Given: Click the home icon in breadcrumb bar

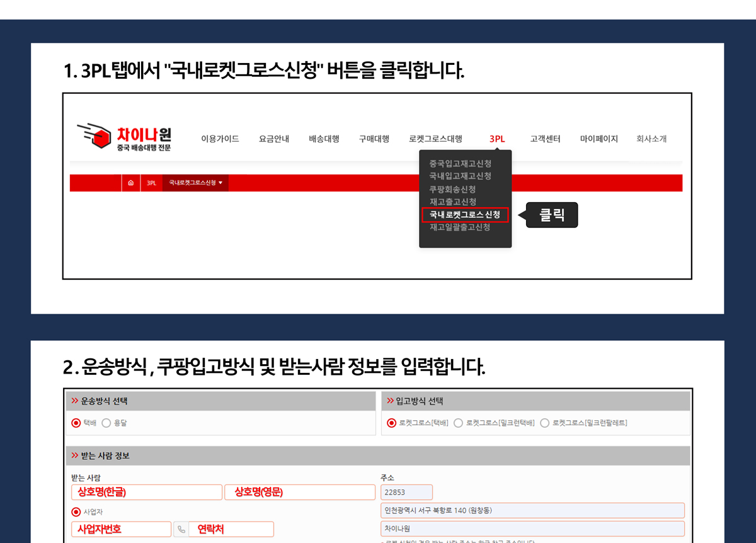Looking at the screenshot, I should (x=130, y=183).
